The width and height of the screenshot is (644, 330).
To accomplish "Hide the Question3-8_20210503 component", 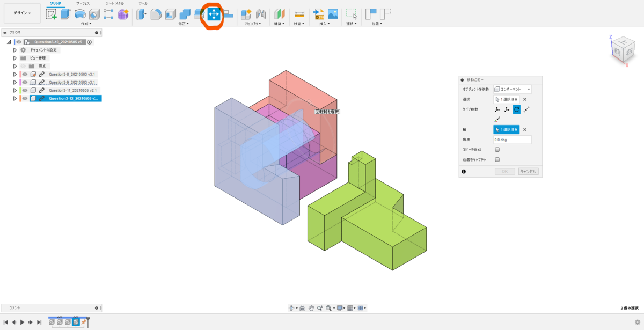I will (x=25, y=74).
